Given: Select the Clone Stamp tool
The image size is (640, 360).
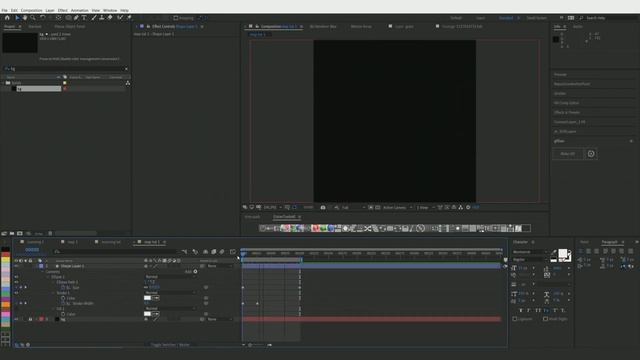Looking at the screenshot, I should (102, 18).
